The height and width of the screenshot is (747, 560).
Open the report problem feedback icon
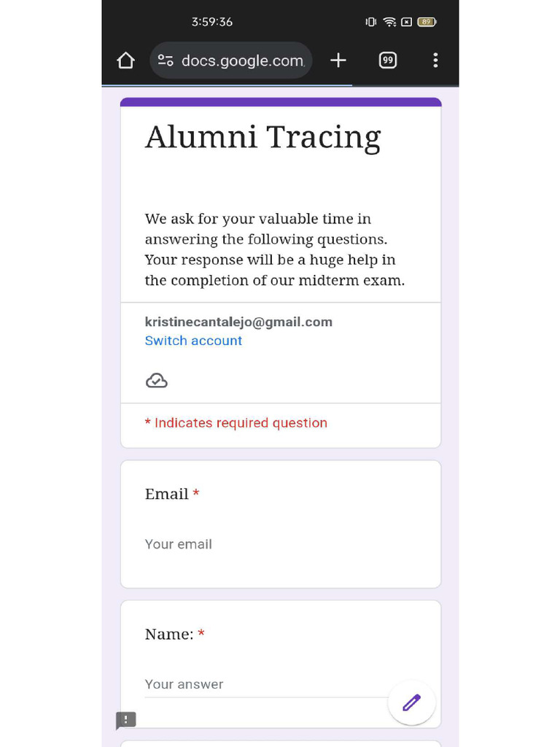pyautogui.click(x=125, y=720)
